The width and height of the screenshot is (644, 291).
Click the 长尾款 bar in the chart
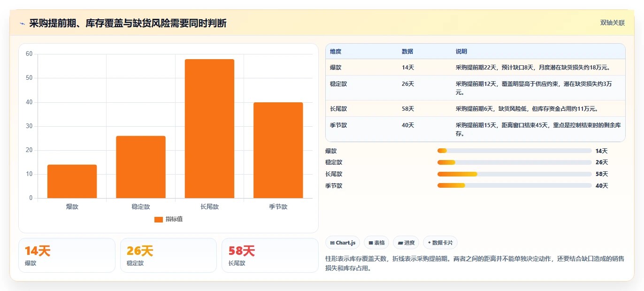pos(209,129)
